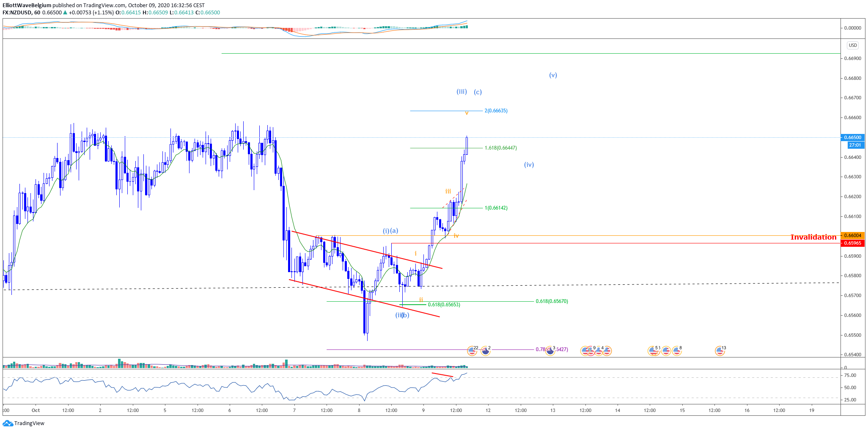This screenshot has width=868, height=431.
Task: Click the red 0.65965 price axis label
Action: coord(852,243)
